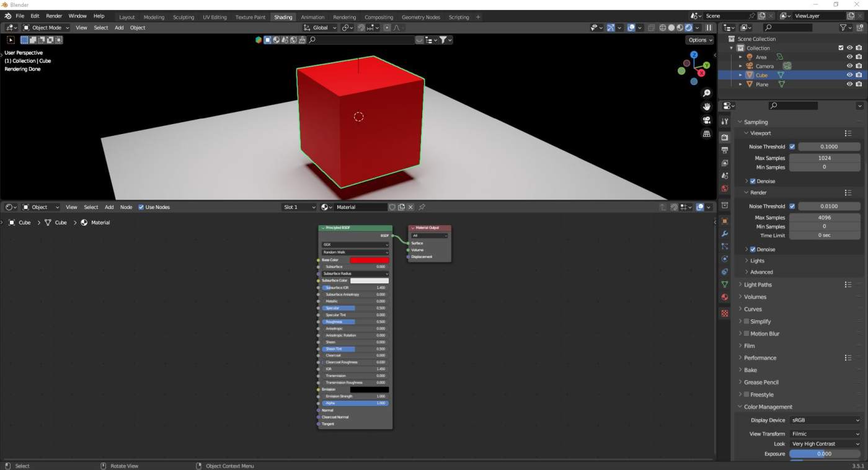Click the Base Color swatch on Principled BSDF
The image size is (868, 470).
click(x=370, y=260)
